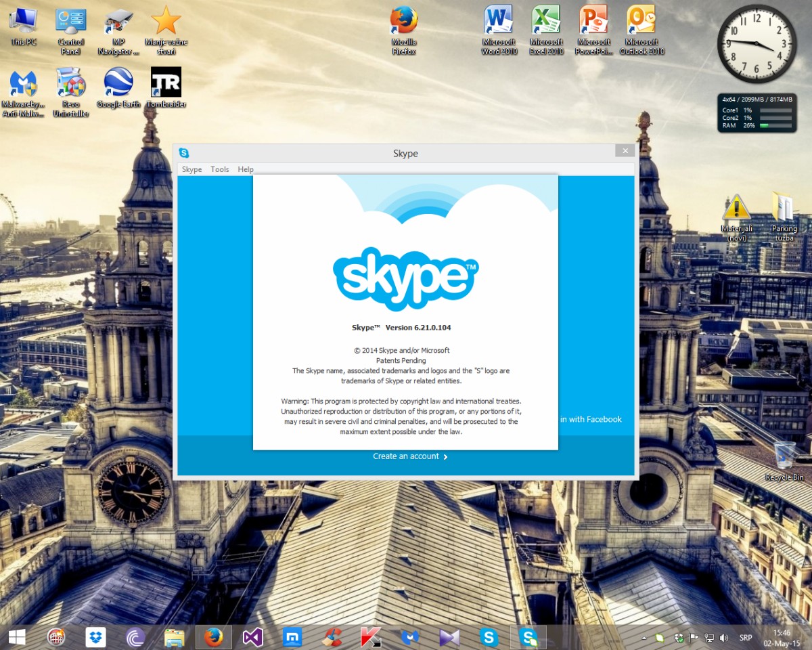Image resolution: width=812 pixels, height=650 pixels.
Task: Switch to Firefox on the taskbar
Action: 214,637
